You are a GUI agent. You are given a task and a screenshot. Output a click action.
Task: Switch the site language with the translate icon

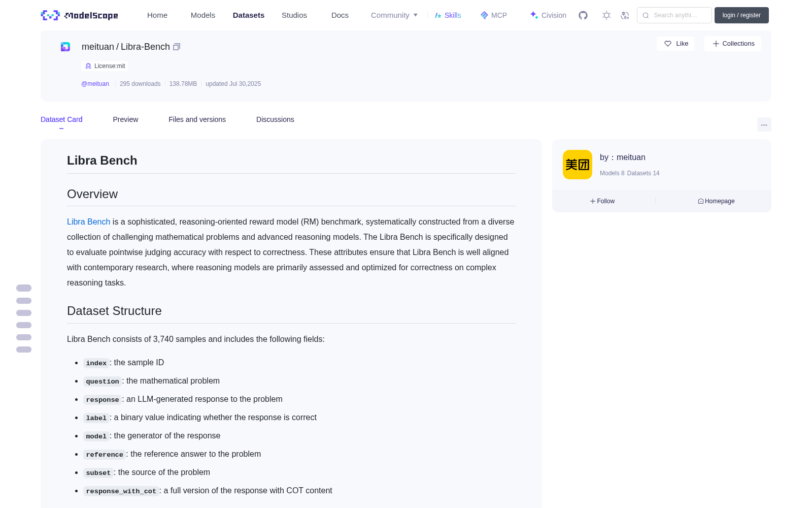(x=625, y=15)
